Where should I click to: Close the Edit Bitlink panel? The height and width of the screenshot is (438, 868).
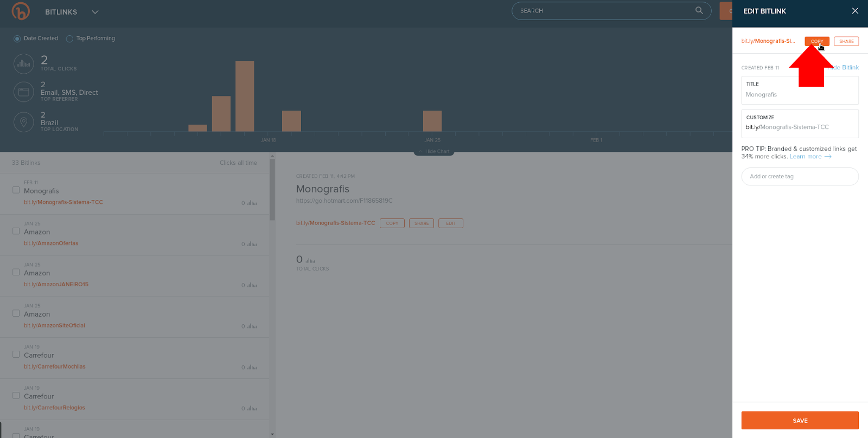pyautogui.click(x=855, y=11)
